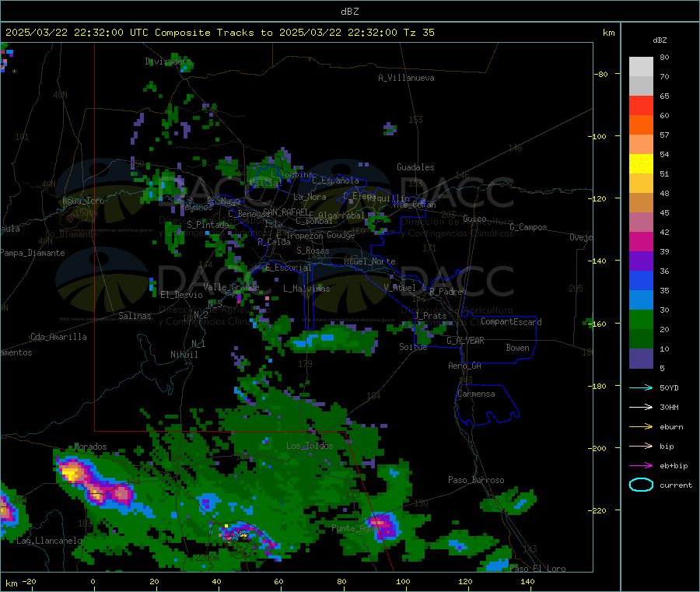Click the 'La_Nora' map label
The image size is (700, 592).
coord(310,197)
